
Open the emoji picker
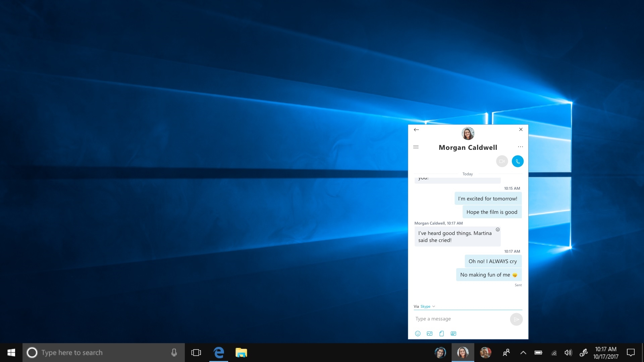(x=418, y=333)
